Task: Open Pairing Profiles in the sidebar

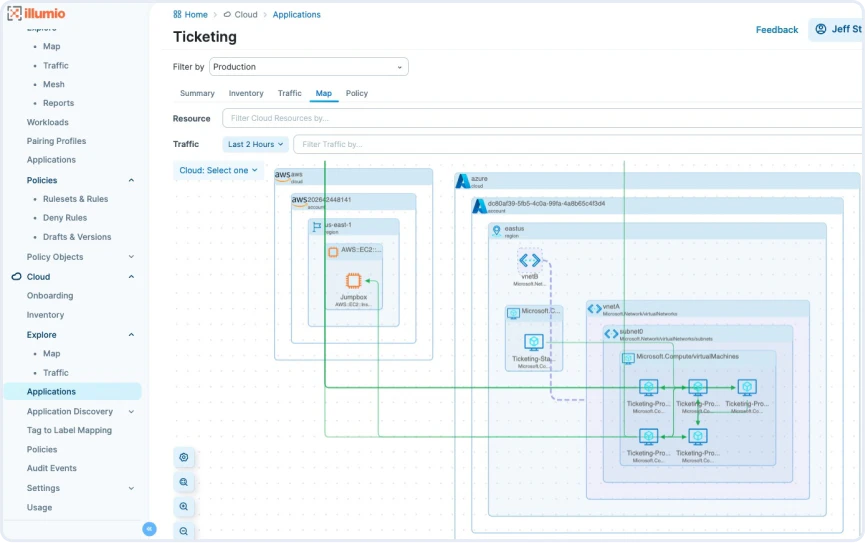Action: [x=56, y=141]
